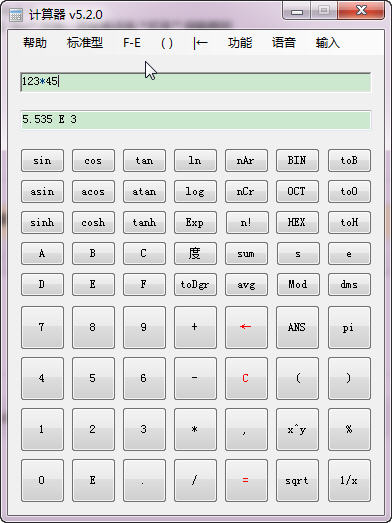Click the number 7 button
Image resolution: width=392 pixels, height=523 pixels.
(x=42, y=328)
